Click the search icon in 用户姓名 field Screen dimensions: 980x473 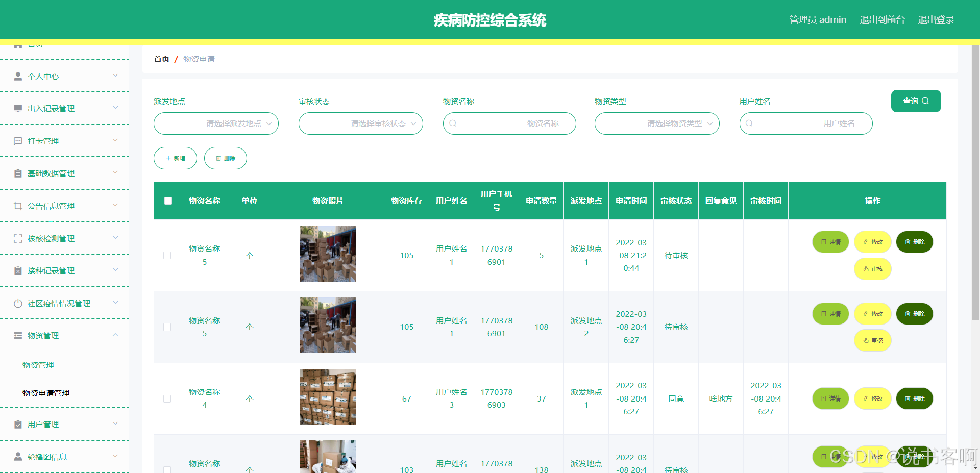click(x=749, y=123)
